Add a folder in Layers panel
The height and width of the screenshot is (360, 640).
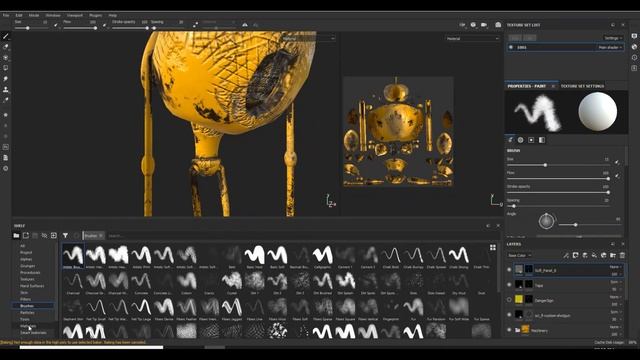tap(613, 255)
